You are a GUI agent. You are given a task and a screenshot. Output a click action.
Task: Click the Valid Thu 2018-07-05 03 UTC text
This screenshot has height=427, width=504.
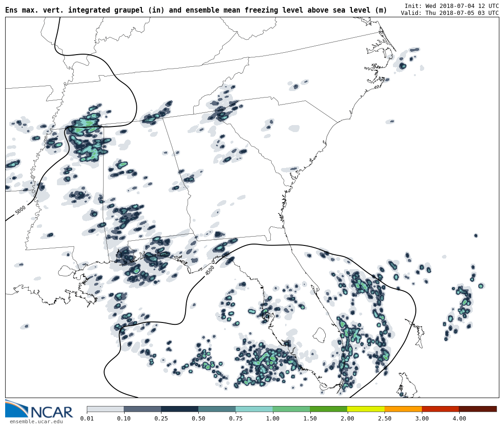point(449,13)
